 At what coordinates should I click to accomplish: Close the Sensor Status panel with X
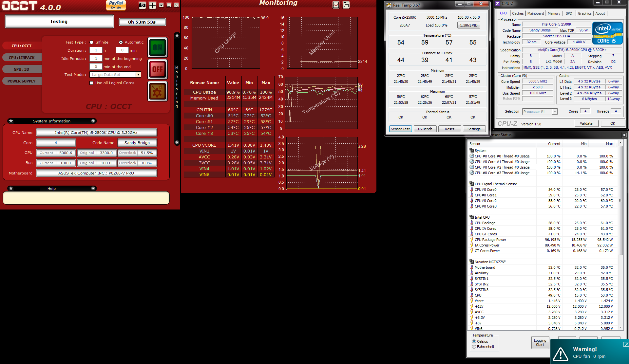tap(624, 135)
